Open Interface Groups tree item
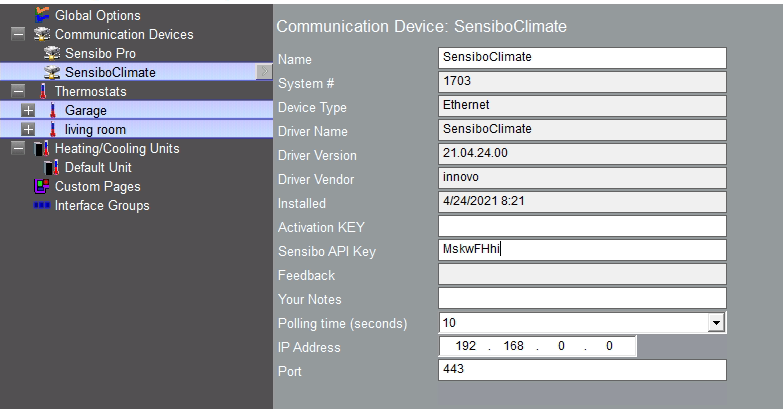 (102, 205)
